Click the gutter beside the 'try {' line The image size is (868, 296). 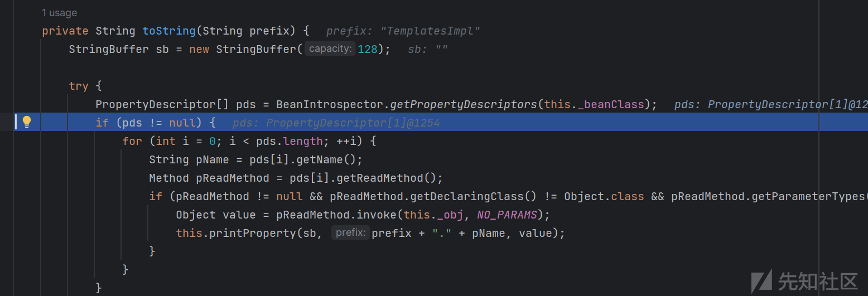[x=26, y=86]
